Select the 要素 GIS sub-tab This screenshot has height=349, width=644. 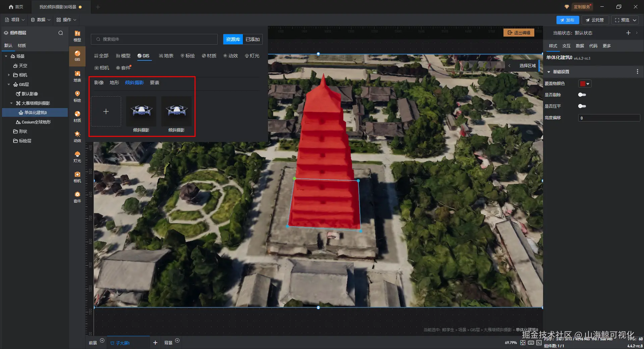155,83
